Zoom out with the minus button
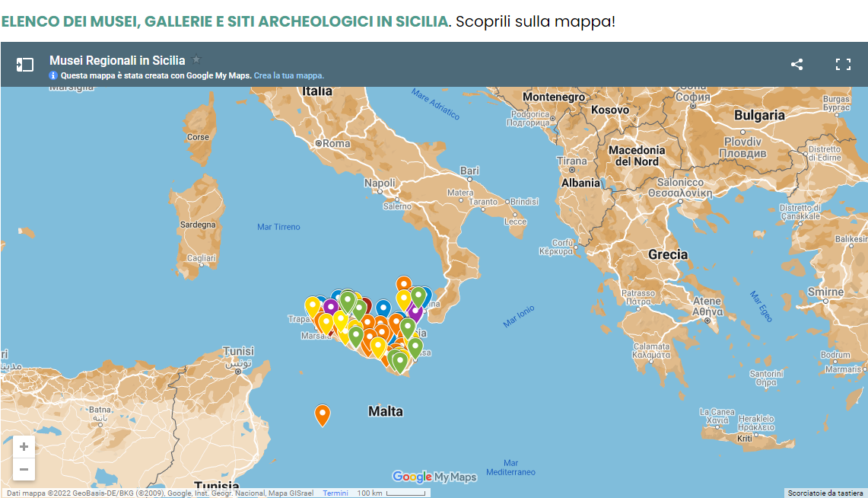This screenshot has height=498, width=868. (24, 469)
